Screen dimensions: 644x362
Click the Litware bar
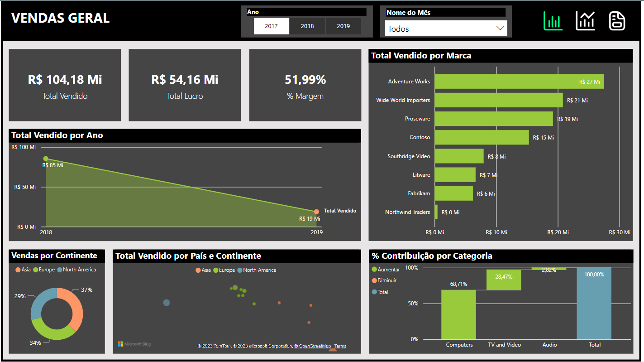pos(455,175)
